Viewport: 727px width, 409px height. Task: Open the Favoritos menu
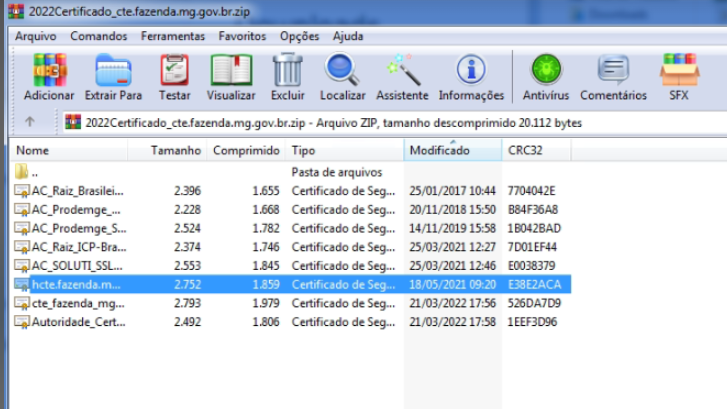click(x=242, y=36)
